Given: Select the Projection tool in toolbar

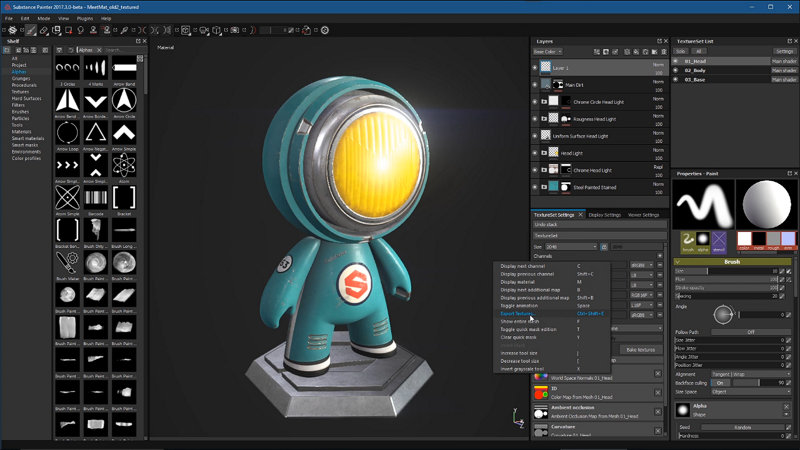Looking at the screenshot, I should pyautogui.click(x=56, y=30).
